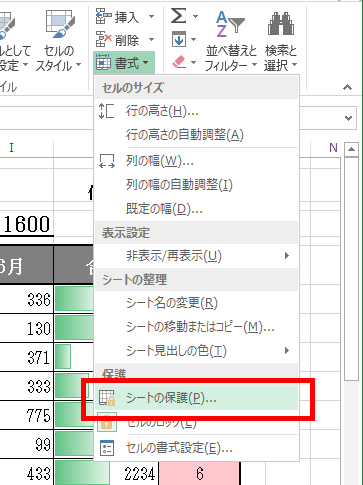This screenshot has width=363, height=485.
Task: Open Hide/Unhide (非表示/再表示) submenu
Action: pyautogui.click(x=197, y=256)
